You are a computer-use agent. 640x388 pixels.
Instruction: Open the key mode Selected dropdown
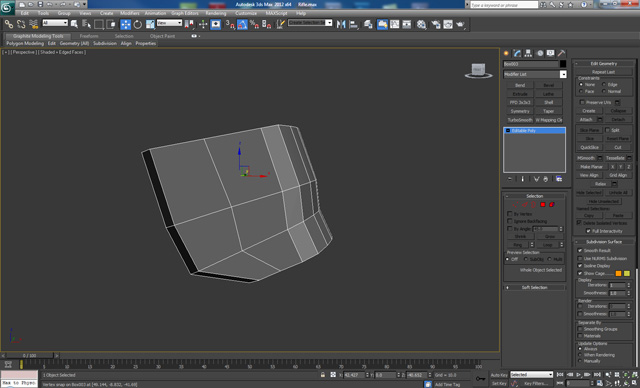[x=531, y=375]
